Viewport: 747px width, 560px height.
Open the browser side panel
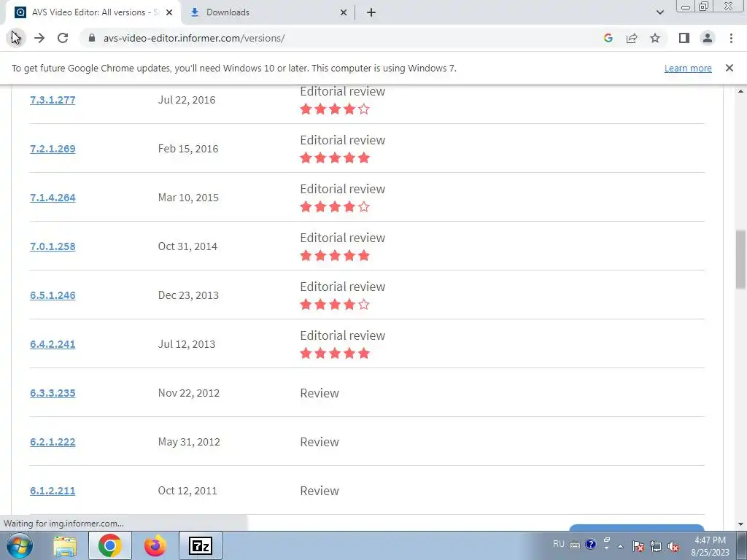(x=684, y=38)
